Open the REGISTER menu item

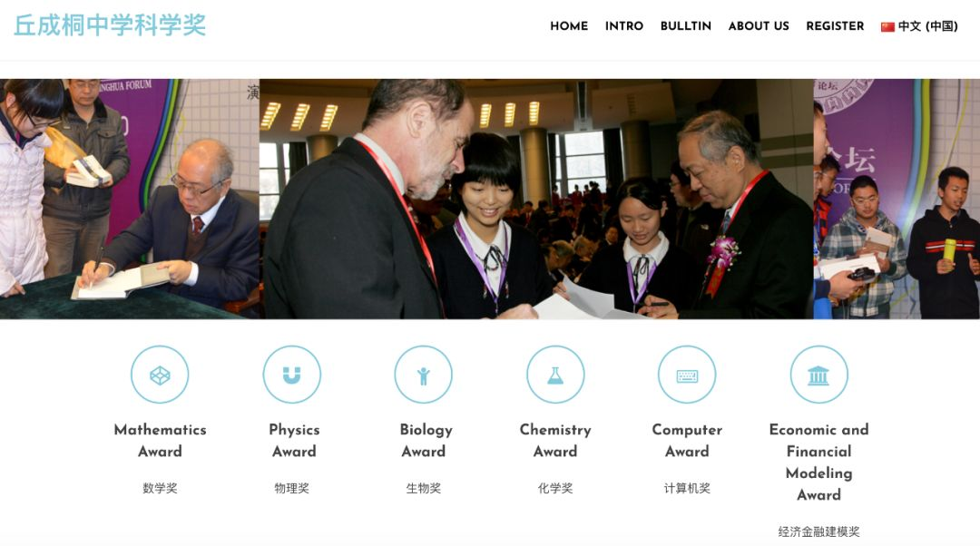point(835,26)
